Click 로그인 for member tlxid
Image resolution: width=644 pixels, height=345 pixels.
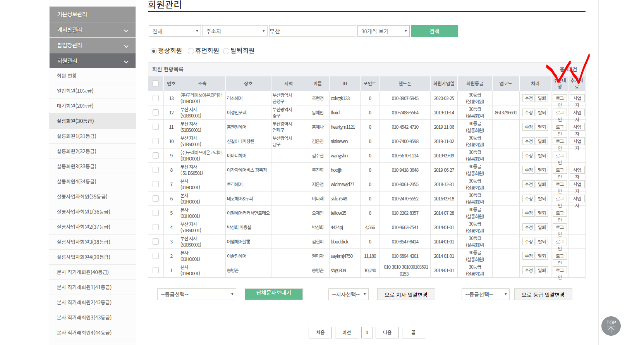coord(560,112)
